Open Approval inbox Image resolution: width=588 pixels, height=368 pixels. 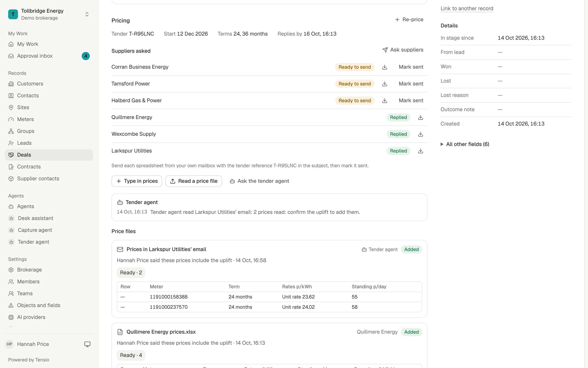tap(49, 56)
